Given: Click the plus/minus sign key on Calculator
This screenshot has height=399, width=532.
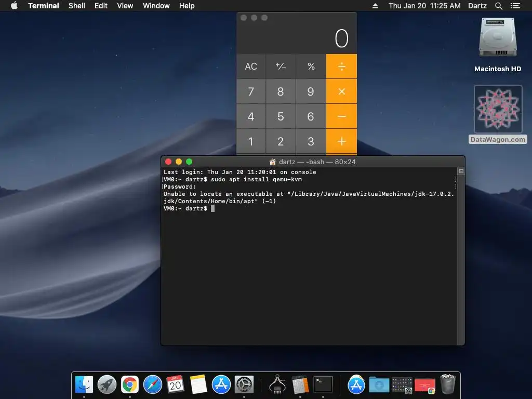Looking at the screenshot, I should [281, 66].
